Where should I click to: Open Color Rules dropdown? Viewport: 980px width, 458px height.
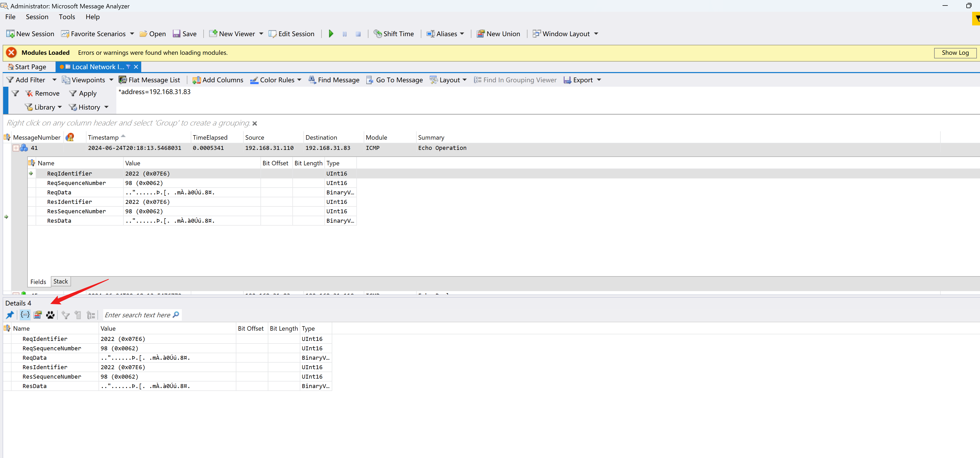275,80
